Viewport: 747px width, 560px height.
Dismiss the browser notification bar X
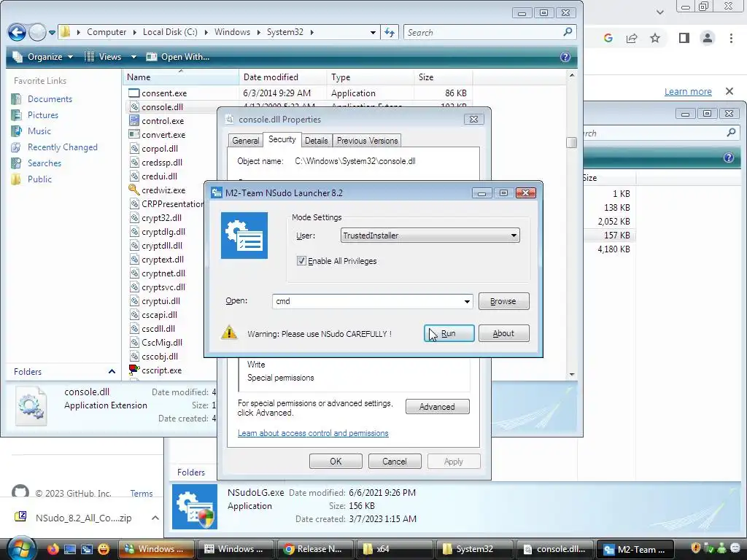729,91
